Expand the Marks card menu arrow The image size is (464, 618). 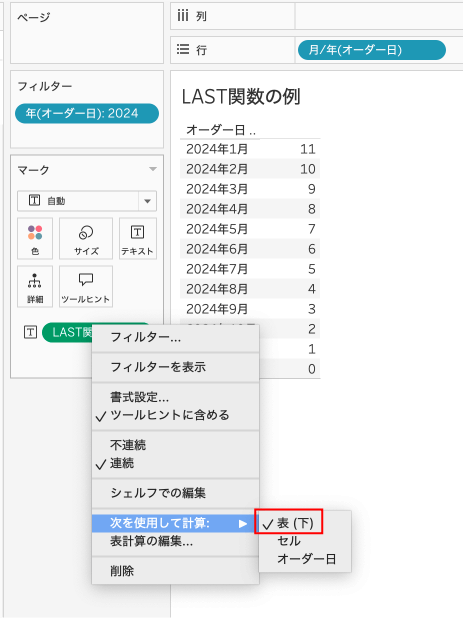(x=153, y=169)
